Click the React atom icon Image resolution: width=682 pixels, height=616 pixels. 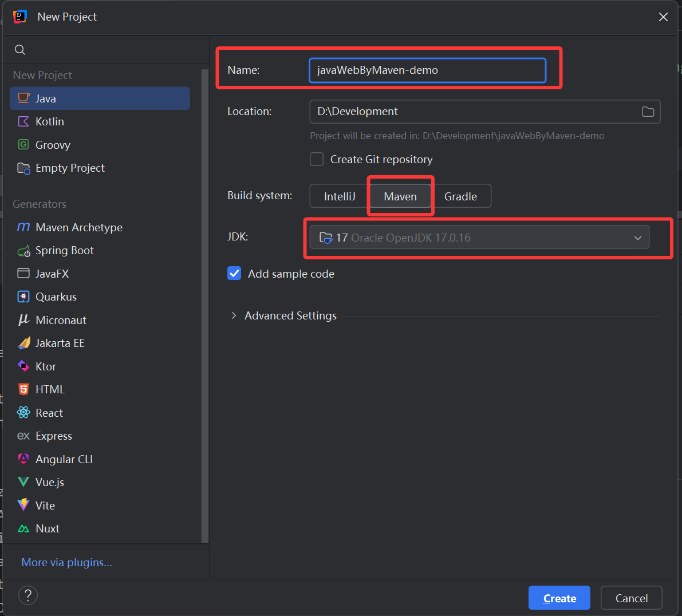(23, 413)
